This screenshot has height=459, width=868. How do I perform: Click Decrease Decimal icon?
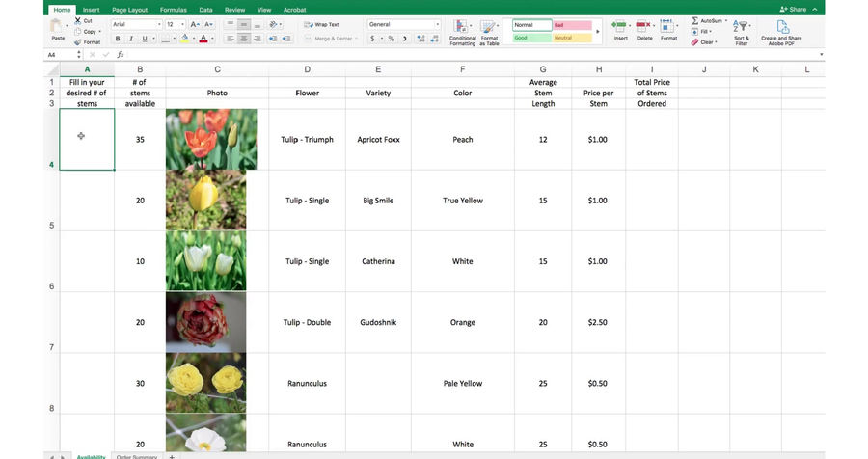435,39
